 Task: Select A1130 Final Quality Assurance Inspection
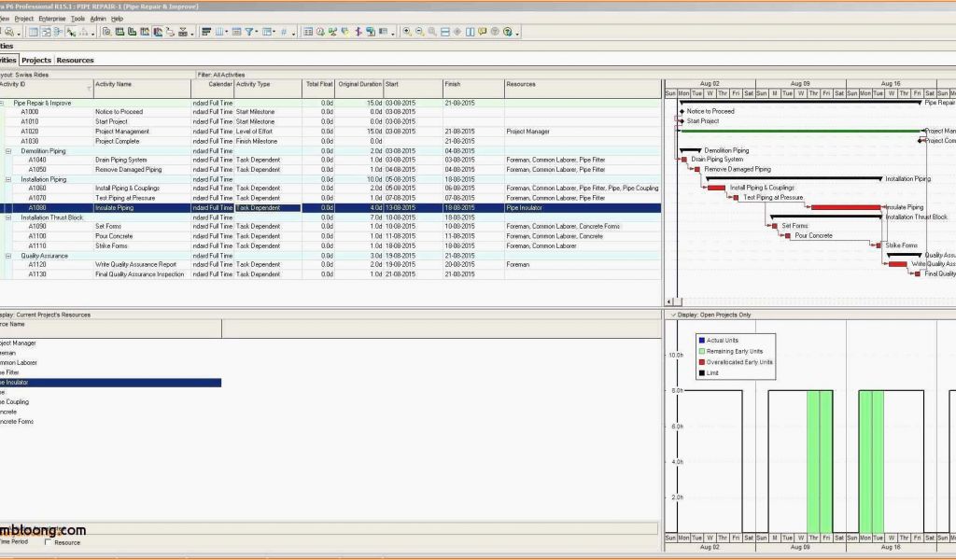point(330,274)
